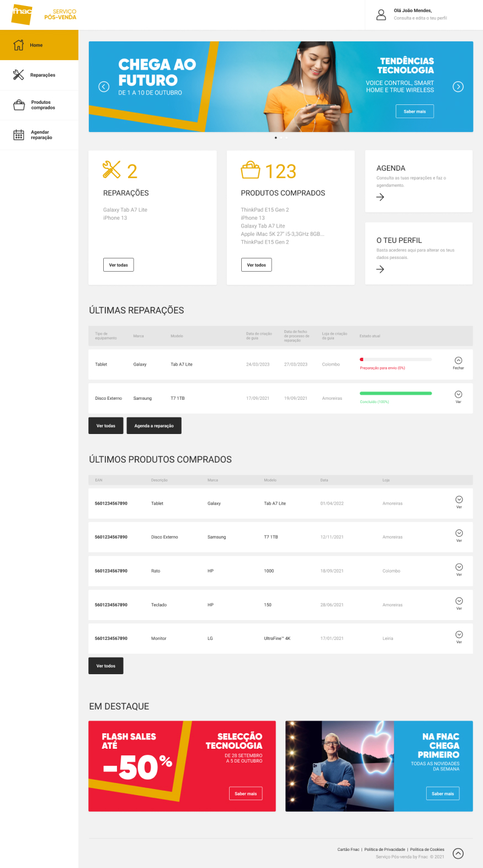Screen dimensions: 483x868
Task: Click Ver todas below repairs table
Action: [x=106, y=426]
